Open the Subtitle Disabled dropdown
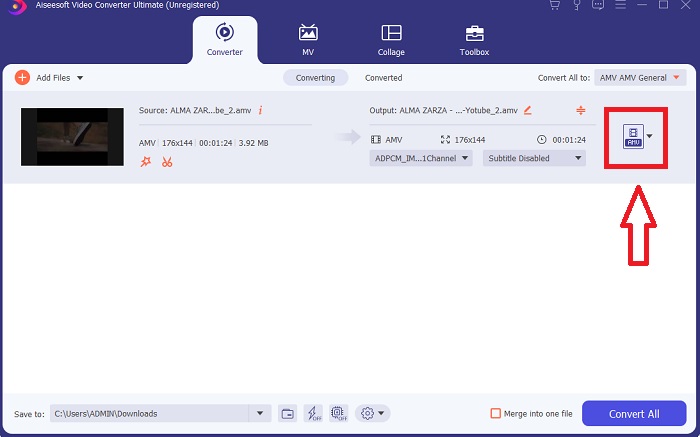This screenshot has height=437, width=700. click(534, 158)
